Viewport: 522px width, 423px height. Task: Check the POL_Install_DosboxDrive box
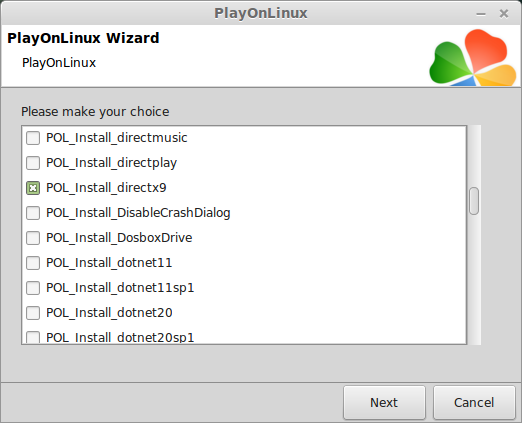click(x=33, y=238)
